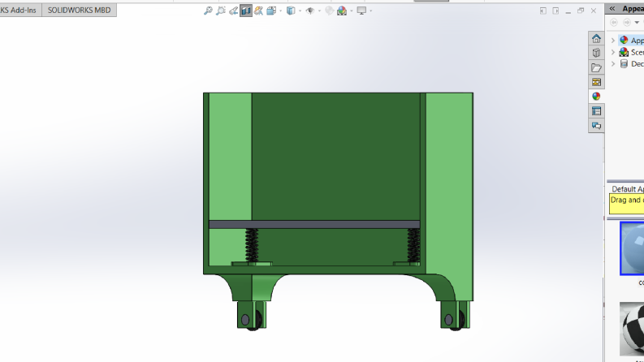Switch to the SOLIDWORKS MBD tab
This screenshot has height=362, width=644.
point(80,11)
